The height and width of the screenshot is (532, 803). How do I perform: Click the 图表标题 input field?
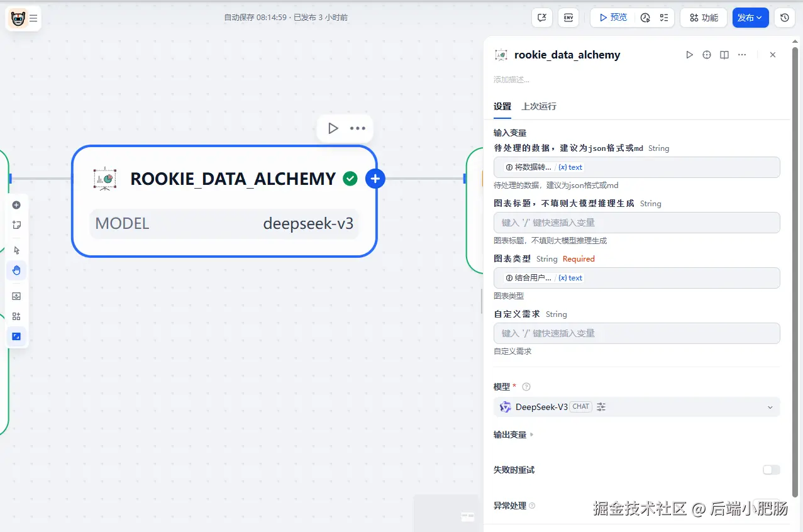click(637, 223)
